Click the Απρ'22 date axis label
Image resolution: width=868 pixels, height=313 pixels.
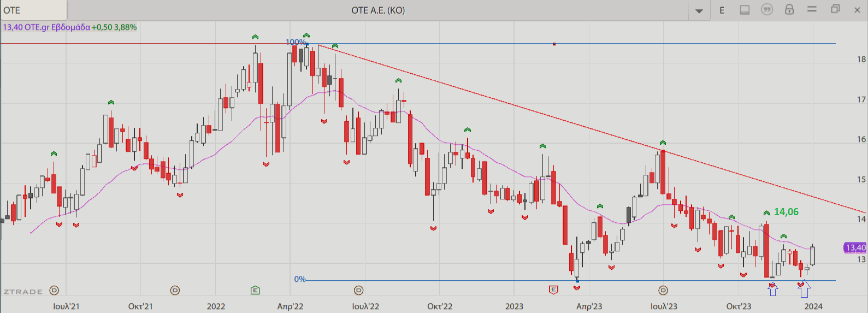[290, 306]
